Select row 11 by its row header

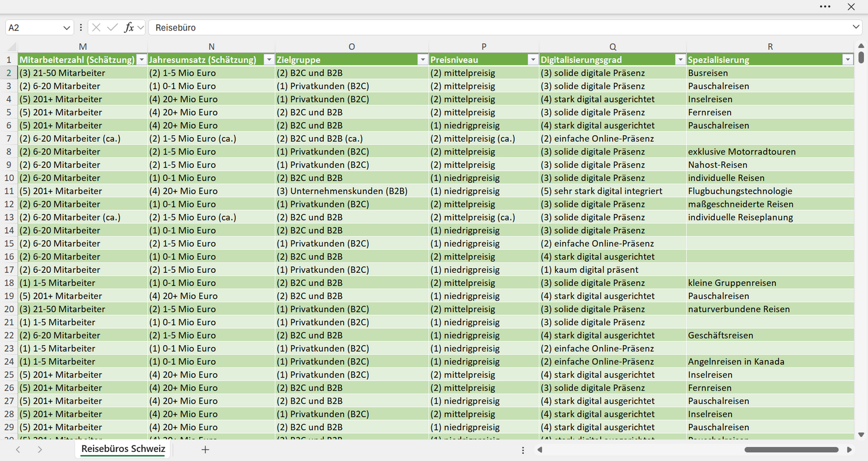click(x=9, y=191)
